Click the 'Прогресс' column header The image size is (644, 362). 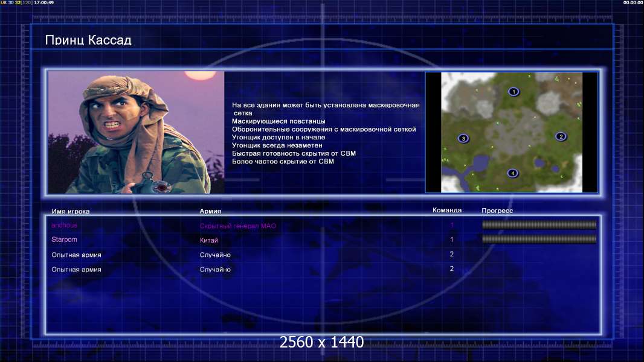coord(497,211)
